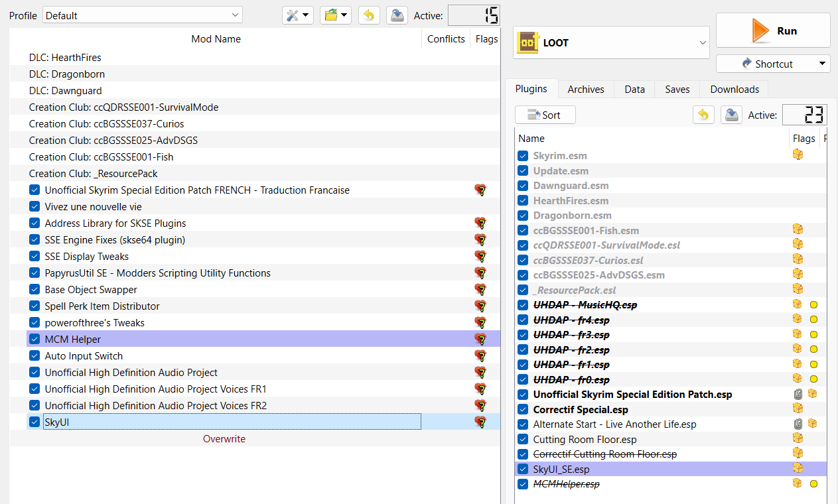
Task: Toggle the MCMHelper.esp plugin checkbox
Action: (523, 484)
